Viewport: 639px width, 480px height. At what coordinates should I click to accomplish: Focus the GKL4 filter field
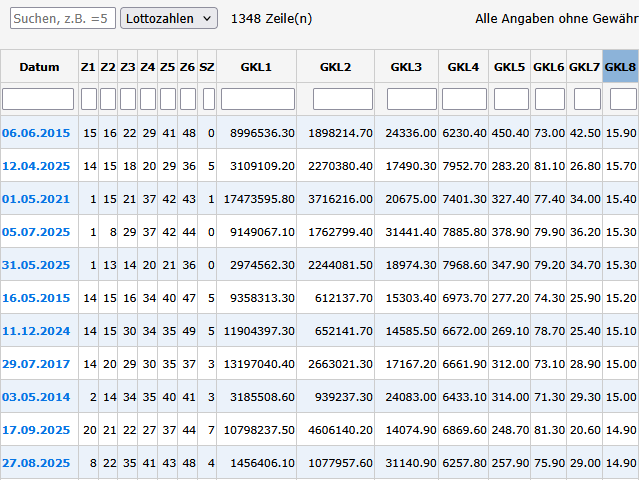coord(465,99)
